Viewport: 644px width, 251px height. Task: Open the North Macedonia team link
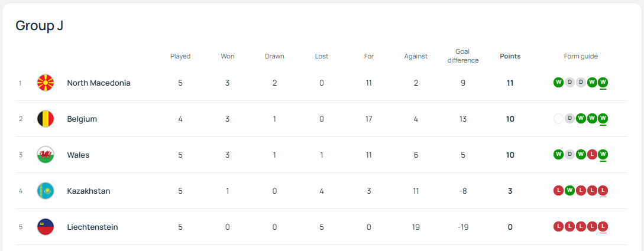click(x=99, y=83)
